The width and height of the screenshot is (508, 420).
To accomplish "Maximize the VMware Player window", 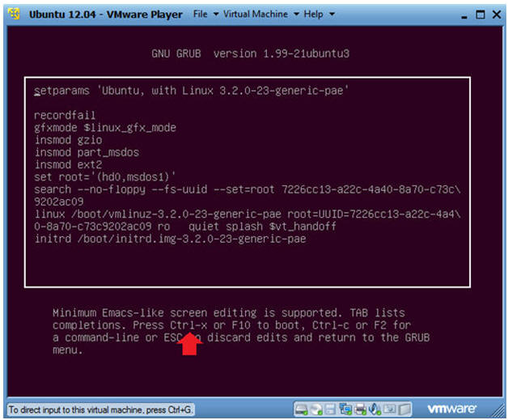I will tap(480, 15).
